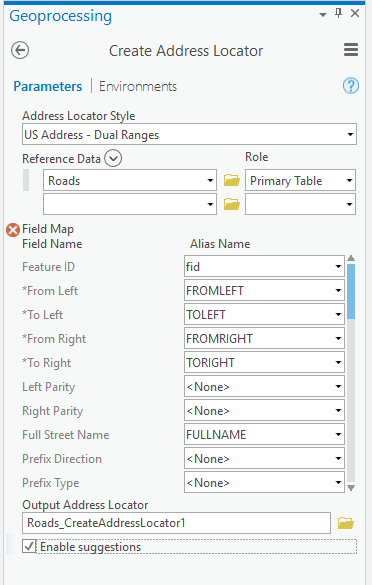372x585 pixels.
Task: Click the Address Locator Style label
Action: point(79,116)
